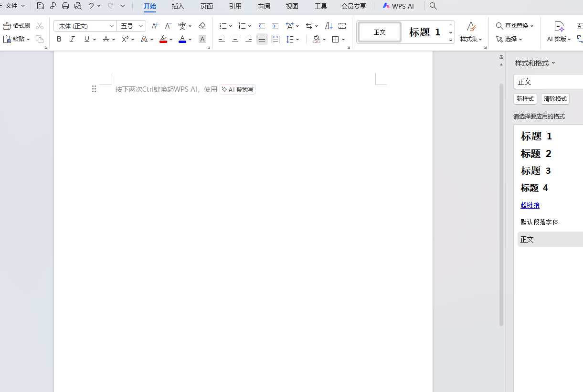Click the Cut scissors icon
Image resolution: width=583 pixels, height=392 pixels.
point(40,26)
